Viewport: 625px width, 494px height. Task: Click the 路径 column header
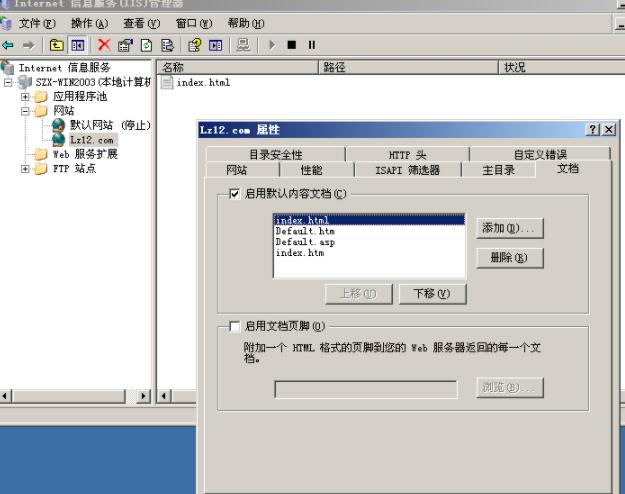pyautogui.click(x=409, y=67)
